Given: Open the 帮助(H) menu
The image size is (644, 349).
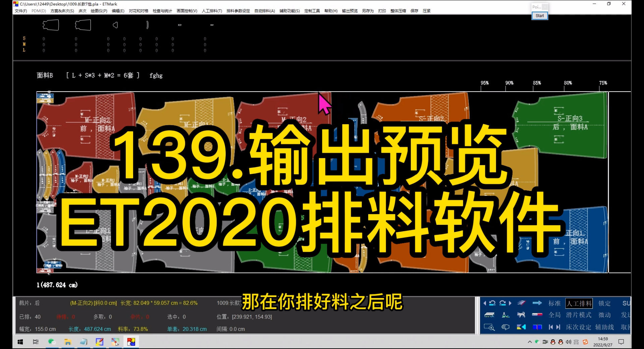Looking at the screenshot, I should (331, 11).
